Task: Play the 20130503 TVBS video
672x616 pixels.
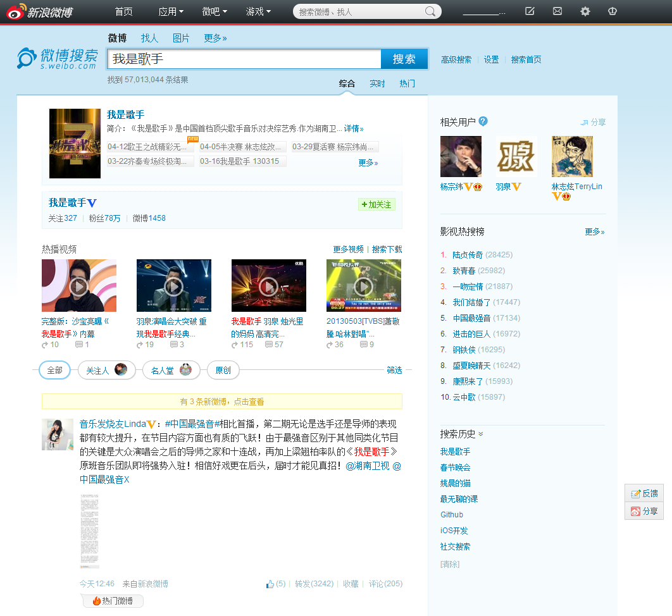Action: 363,286
